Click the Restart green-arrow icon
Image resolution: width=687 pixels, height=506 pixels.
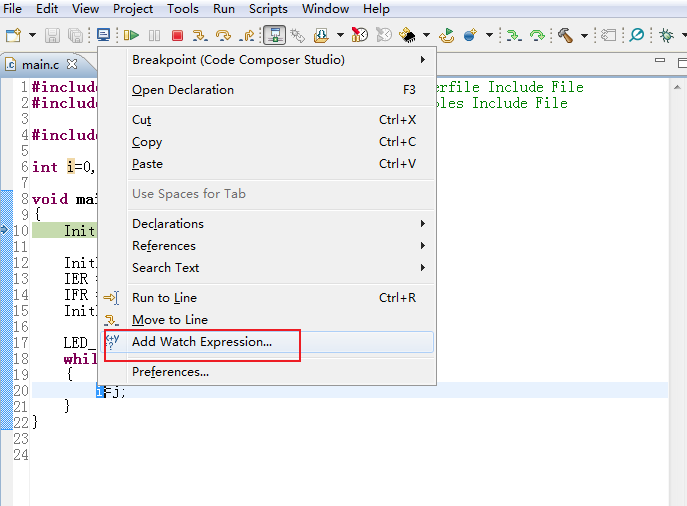447,35
